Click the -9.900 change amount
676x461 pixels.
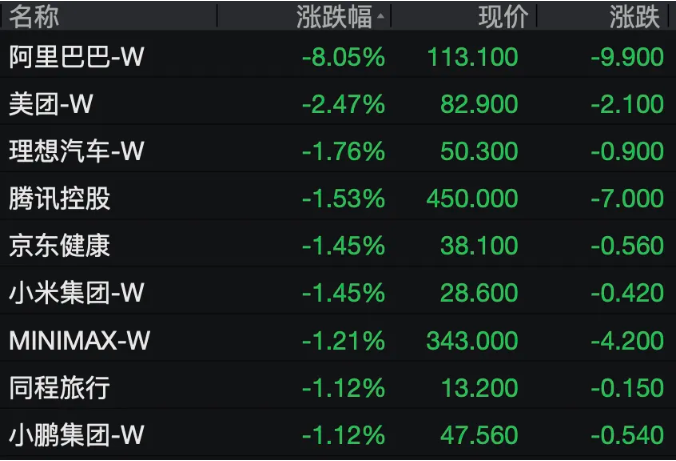coord(627,57)
